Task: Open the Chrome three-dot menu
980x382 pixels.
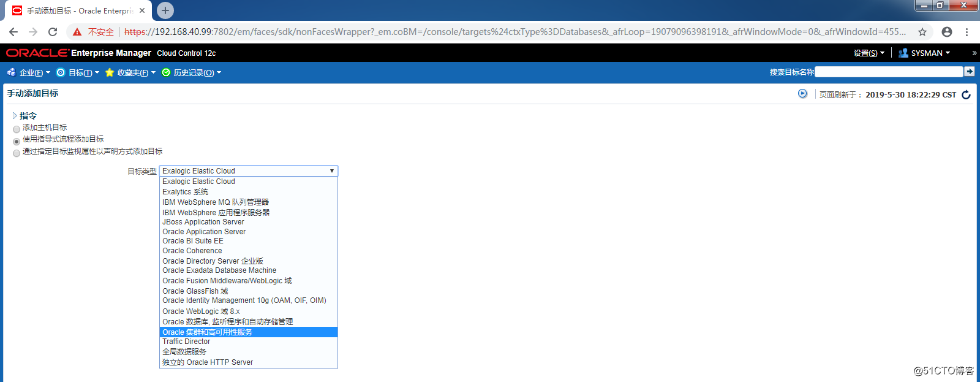Action: (967, 32)
